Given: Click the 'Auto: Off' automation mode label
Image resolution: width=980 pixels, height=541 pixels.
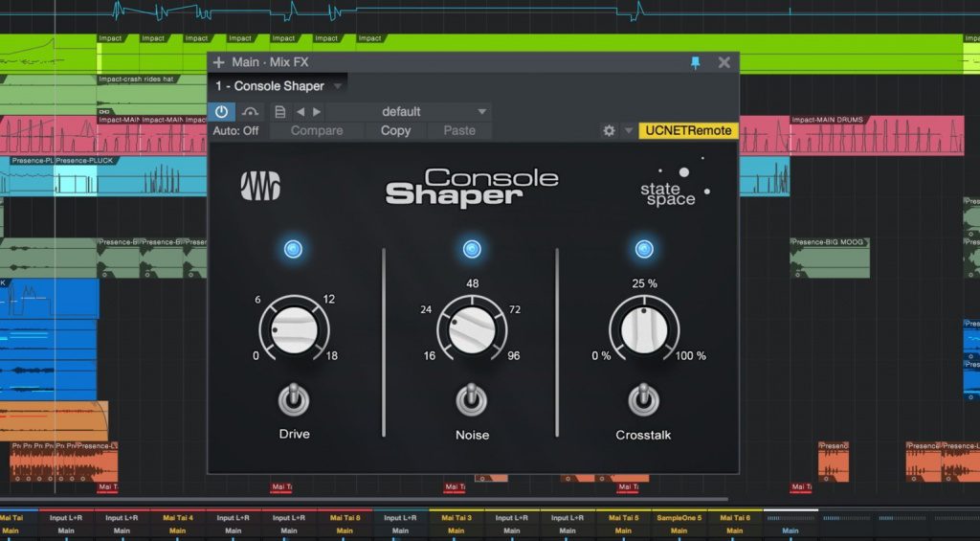Looking at the screenshot, I should point(235,131).
